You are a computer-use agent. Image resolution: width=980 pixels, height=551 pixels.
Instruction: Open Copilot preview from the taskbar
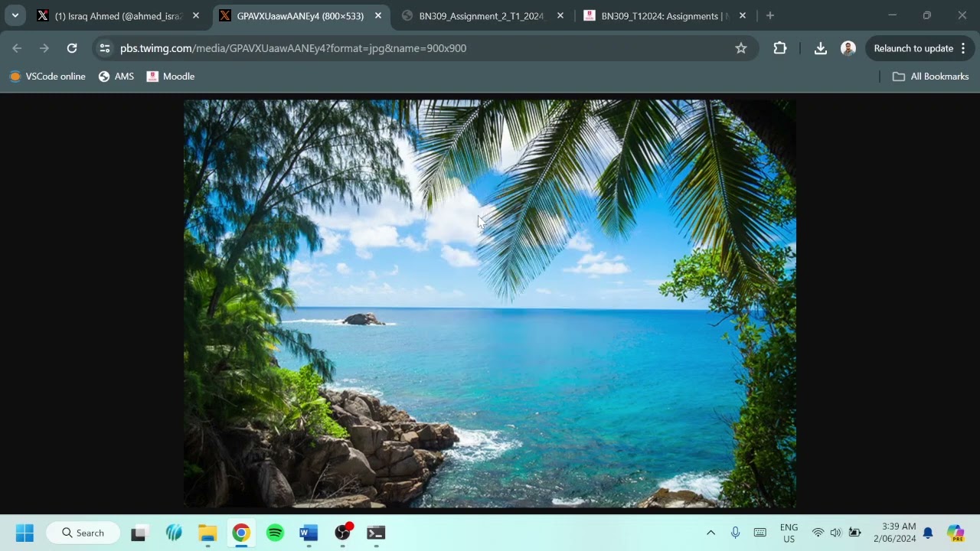955,533
